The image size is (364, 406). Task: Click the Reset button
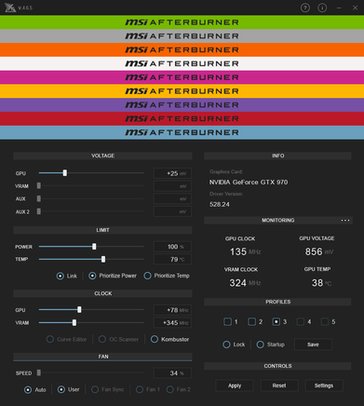click(279, 385)
